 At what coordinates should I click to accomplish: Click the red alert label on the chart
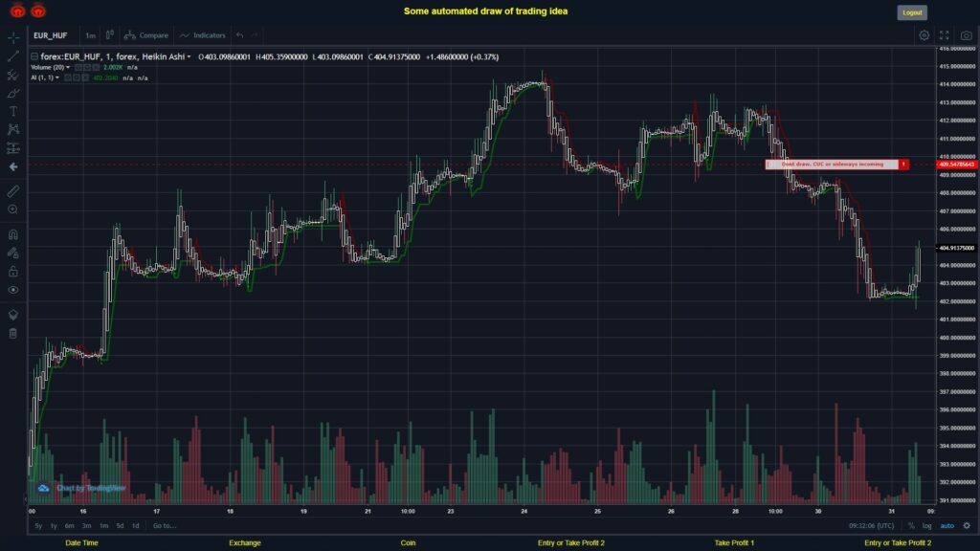[x=836, y=165]
